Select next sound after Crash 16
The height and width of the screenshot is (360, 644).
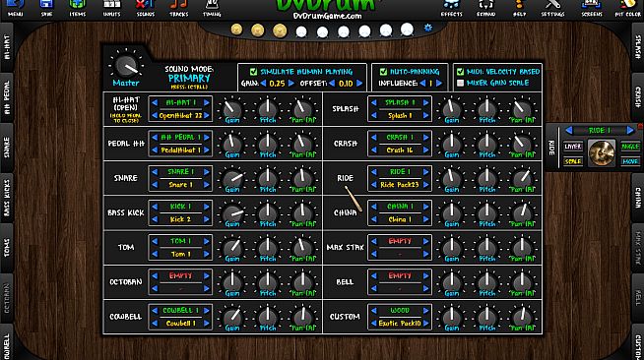pyautogui.click(x=426, y=150)
